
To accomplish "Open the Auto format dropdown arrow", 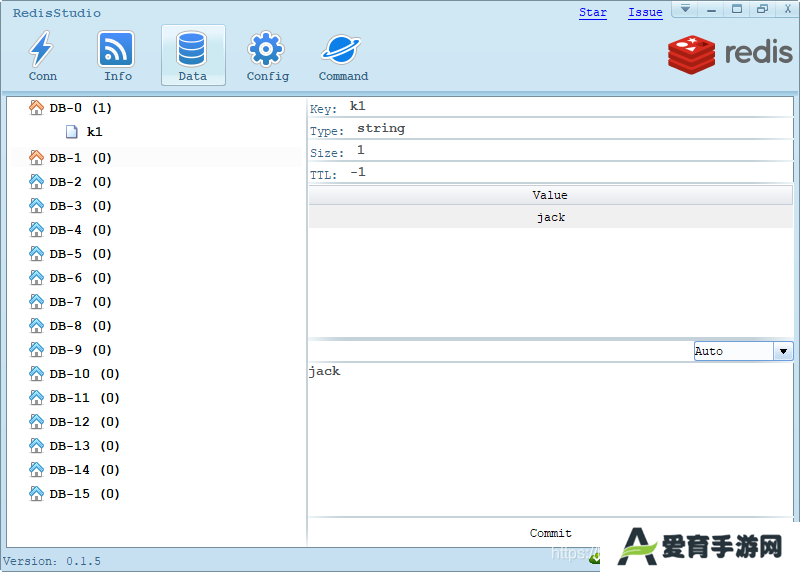I will tap(783, 351).
